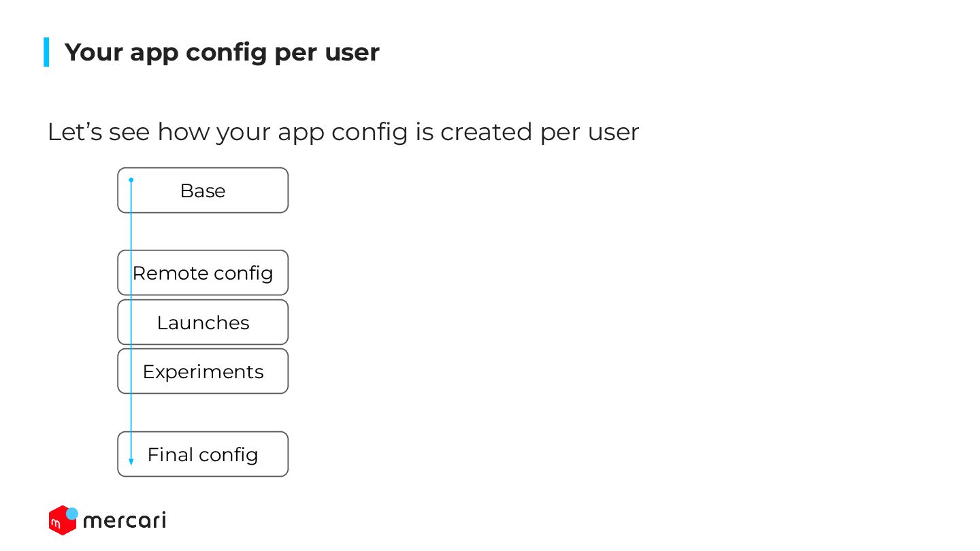Click the blue line between Base and Remote config
980x551 pixels.
tap(131, 231)
